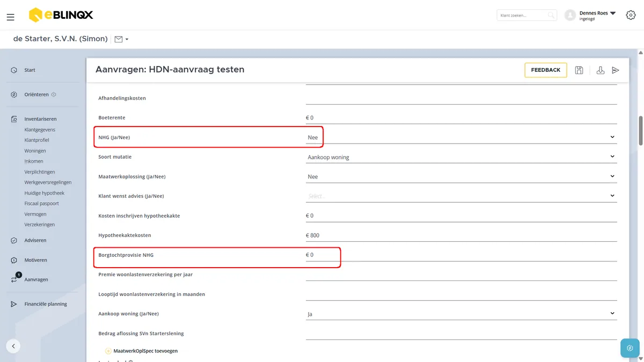The image size is (644, 362).
Task: Add a MaatwerkOplSpec entry
Action: (142, 351)
